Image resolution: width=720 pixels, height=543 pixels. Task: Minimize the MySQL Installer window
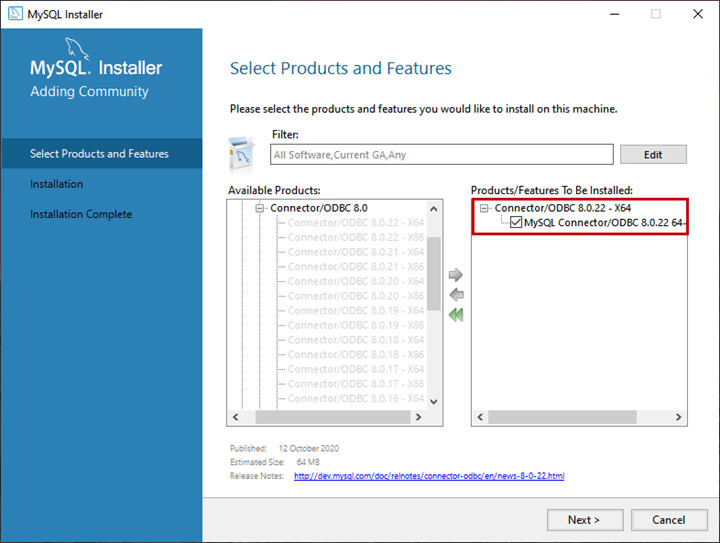pos(614,14)
